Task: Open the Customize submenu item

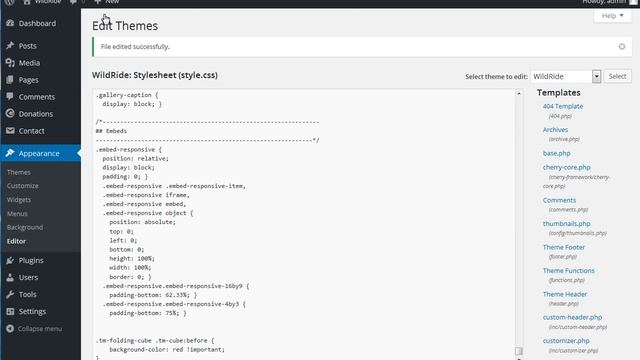Action: [x=22, y=186]
